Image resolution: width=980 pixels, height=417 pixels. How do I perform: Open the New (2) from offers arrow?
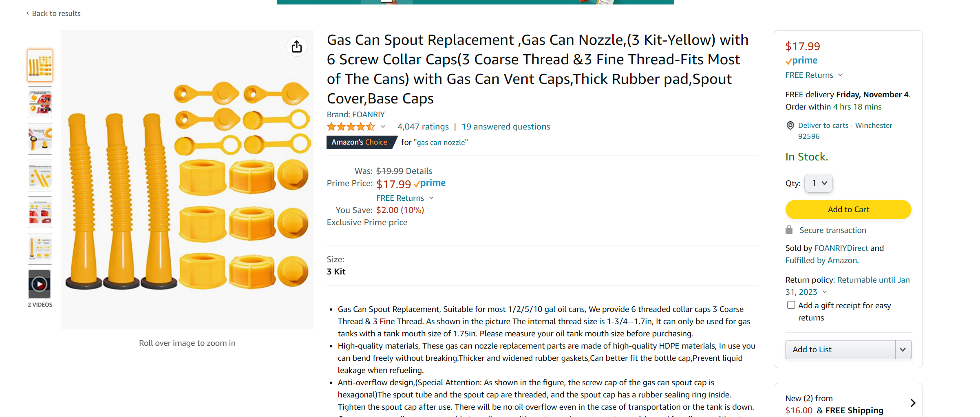point(913,403)
